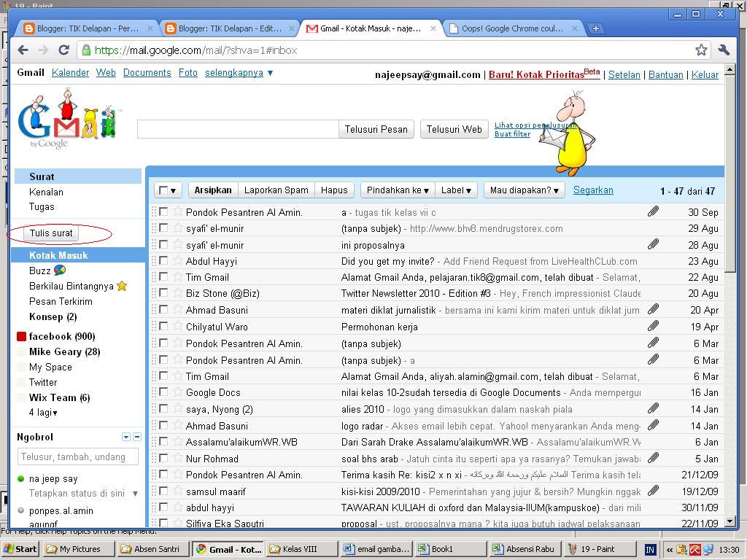
Task: Click in the Gmail search input field
Action: pos(238,130)
